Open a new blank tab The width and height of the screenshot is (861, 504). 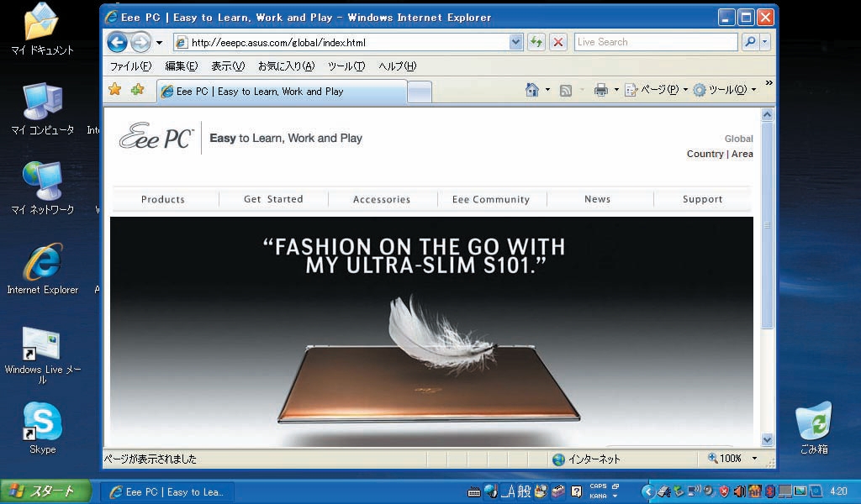click(420, 92)
